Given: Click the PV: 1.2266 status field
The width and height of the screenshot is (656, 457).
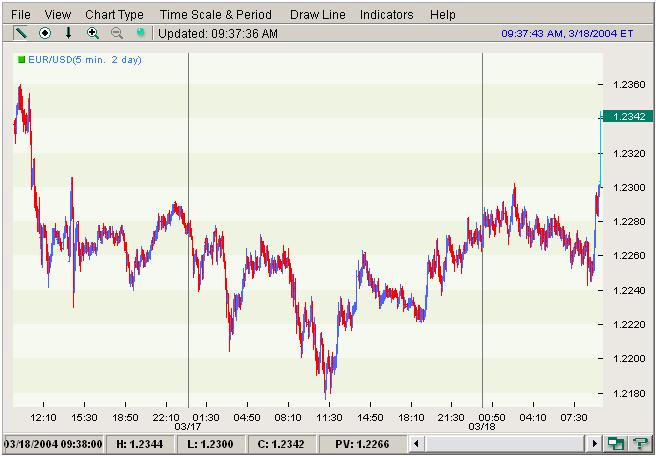Looking at the screenshot, I should (362, 444).
